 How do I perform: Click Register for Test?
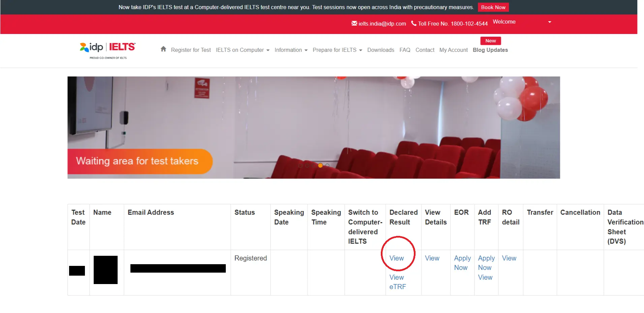click(191, 50)
